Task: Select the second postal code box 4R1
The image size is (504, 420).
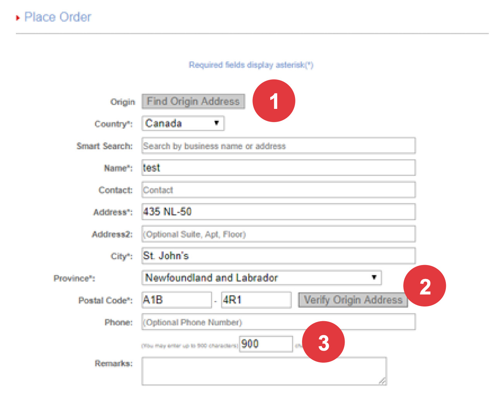Action: click(x=256, y=300)
